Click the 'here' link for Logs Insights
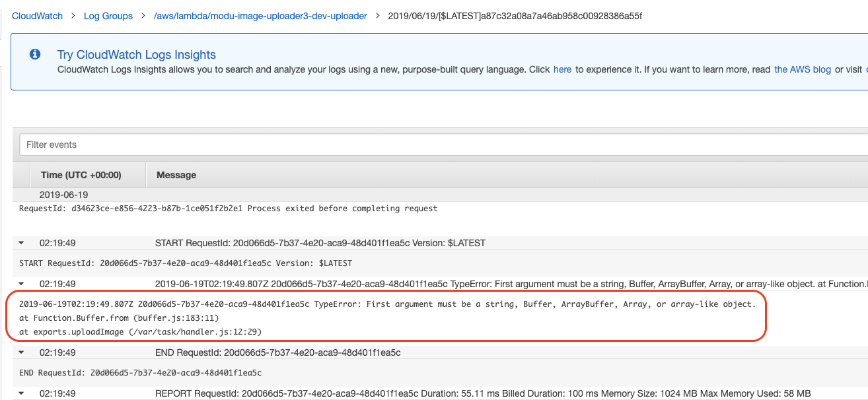Image resolution: width=868 pixels, height=400 pixels. click(x=562, y=69)
